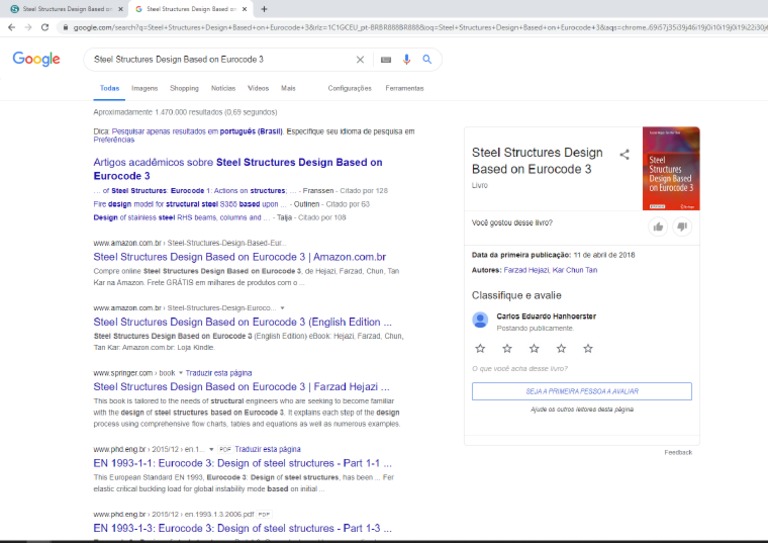Image resolution: width=768 pixels, height=543 pixels.
Task: Open the on-screen keyboard icon in search bar
Action: coord(386,60)
